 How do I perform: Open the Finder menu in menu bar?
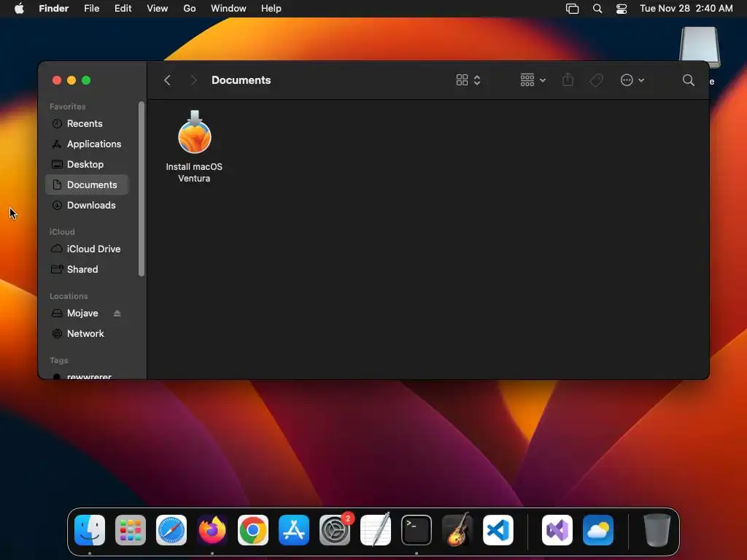tap(54, 9)
